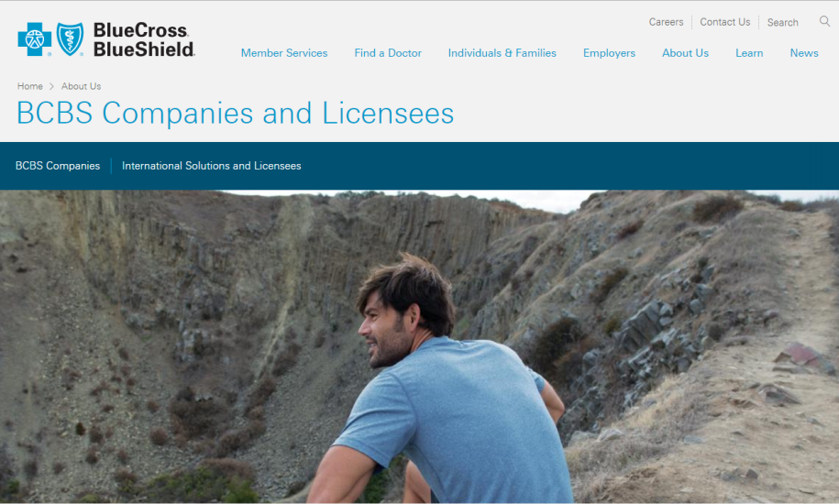This screenshot has width=839, height=504.
Task: Select Individuals & Families navigation item
Action: pos(502,53)
